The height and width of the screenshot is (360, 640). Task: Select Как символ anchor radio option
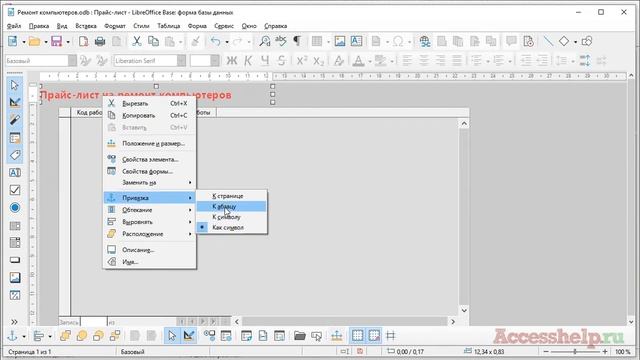tap(232, 228)
